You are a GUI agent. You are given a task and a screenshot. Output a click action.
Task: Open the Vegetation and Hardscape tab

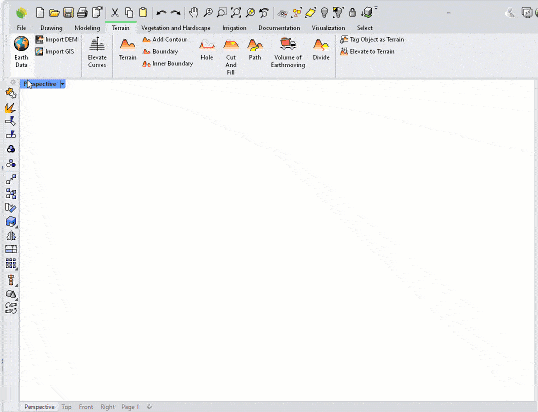[176, 28]
